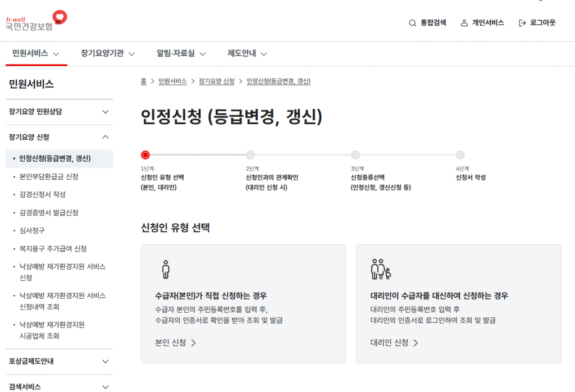575x392 pixels.
Task: Open 낙상예방 재가환경지원 시공업체 조회
Action: (52, 330)
